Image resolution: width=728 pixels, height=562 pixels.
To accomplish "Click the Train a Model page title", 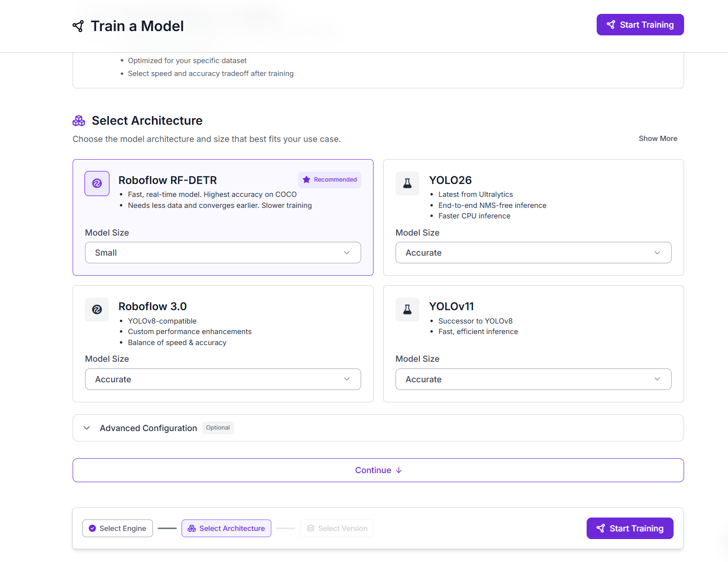I will coord(137,26).
